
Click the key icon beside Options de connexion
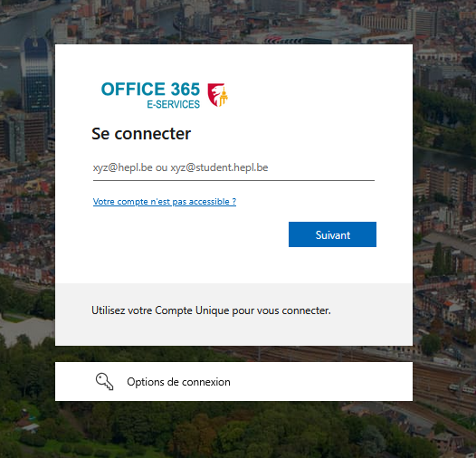click(x=104, y=381)
